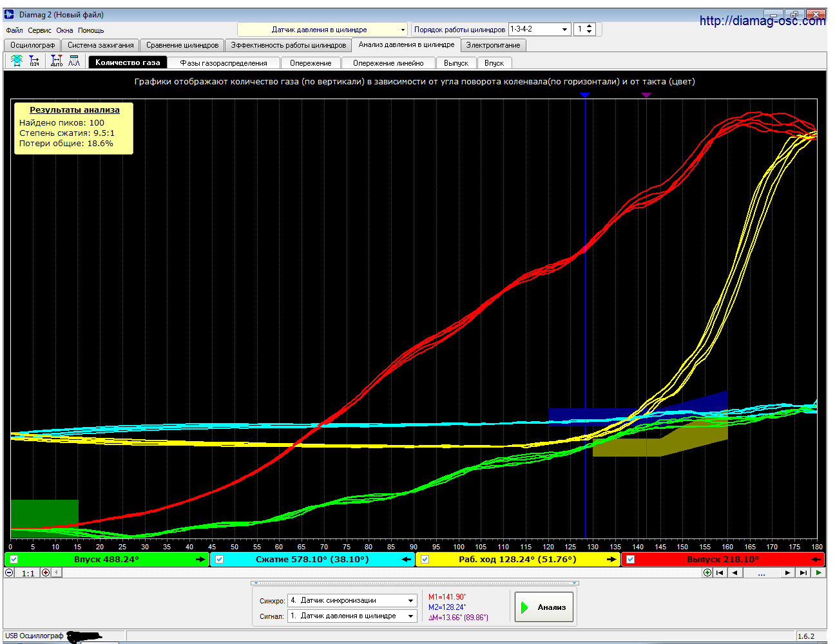This screenshot has height=644, width=835.
Task: Click the peaks detection toolbar icon
Action: click(x=74, y=61)
